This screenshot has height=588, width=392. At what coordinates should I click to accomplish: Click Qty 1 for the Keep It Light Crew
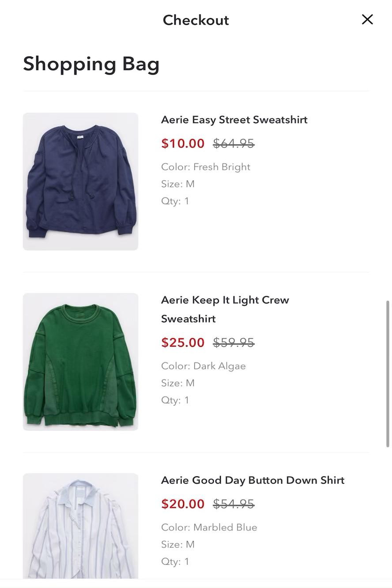[175, 400]
